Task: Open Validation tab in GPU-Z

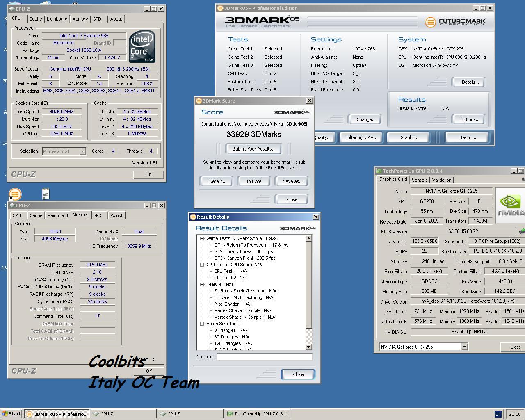Action: point(442,180)
